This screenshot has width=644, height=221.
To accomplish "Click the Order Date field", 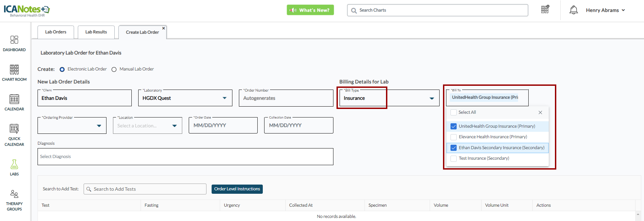I will coord(223,125).
